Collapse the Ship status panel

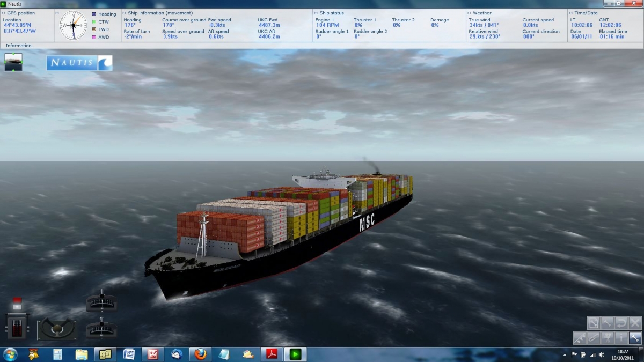tap(316, 13)
